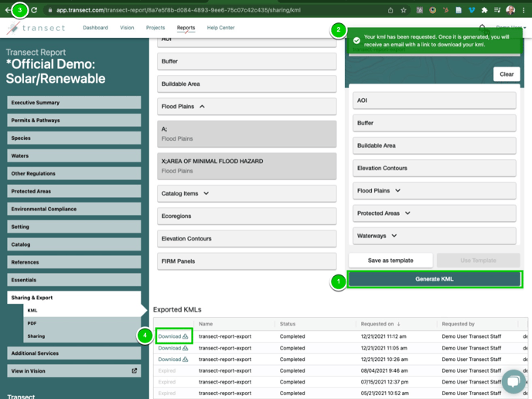Open the Environmental Compliance section
This screenshot has width=532, height=399.
(x=74, y=209)
